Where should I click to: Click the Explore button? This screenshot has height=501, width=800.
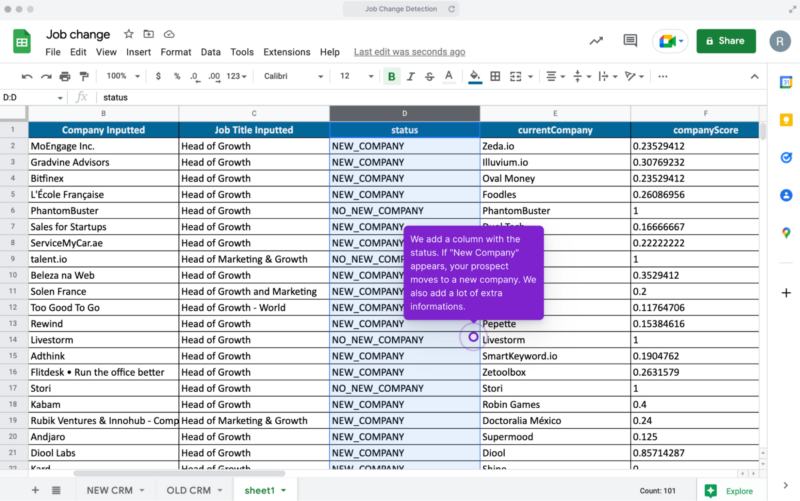click(730, 491)
